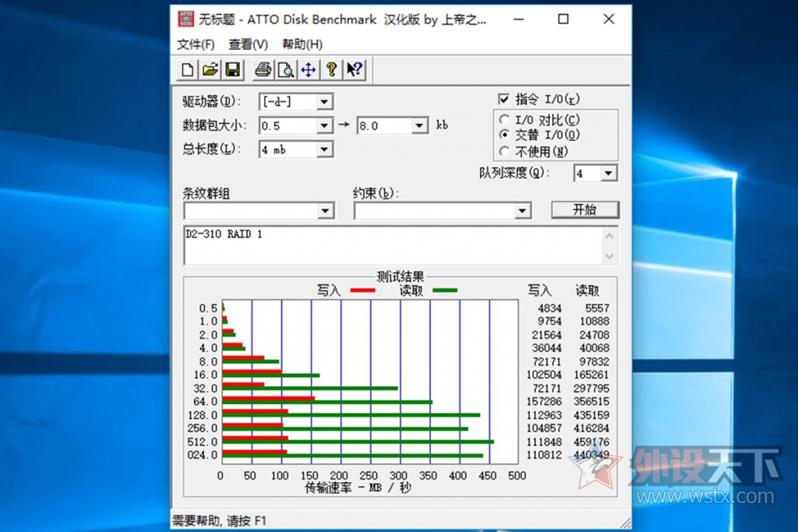The width and height of the screenshot is (798, 532).
Task: Select the I/O 对比 radio option
Action: (x=504, y=119)
